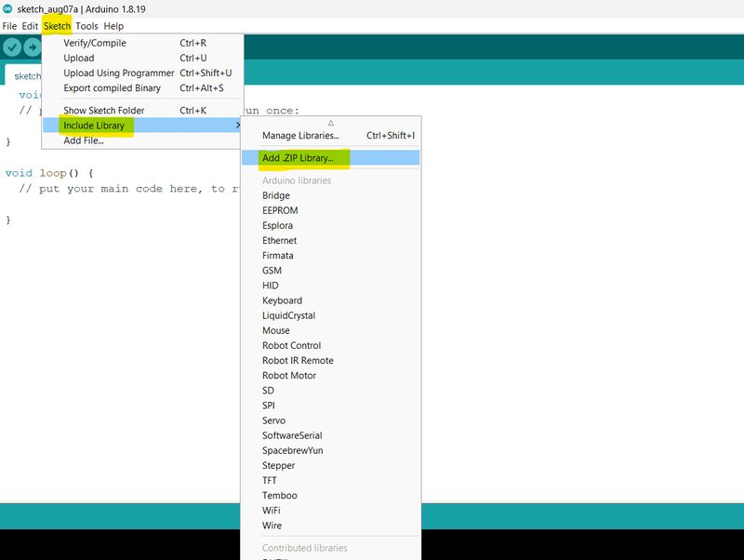The height and width of the screenshot is (560, 744).
Task: Include the Robot IR Remote library
Action: tap(331, 361)
